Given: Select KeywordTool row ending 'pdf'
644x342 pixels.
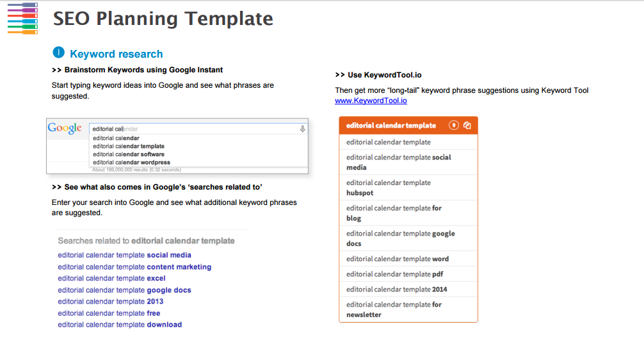Looking at the screenshot, I should tap(408, 274).
